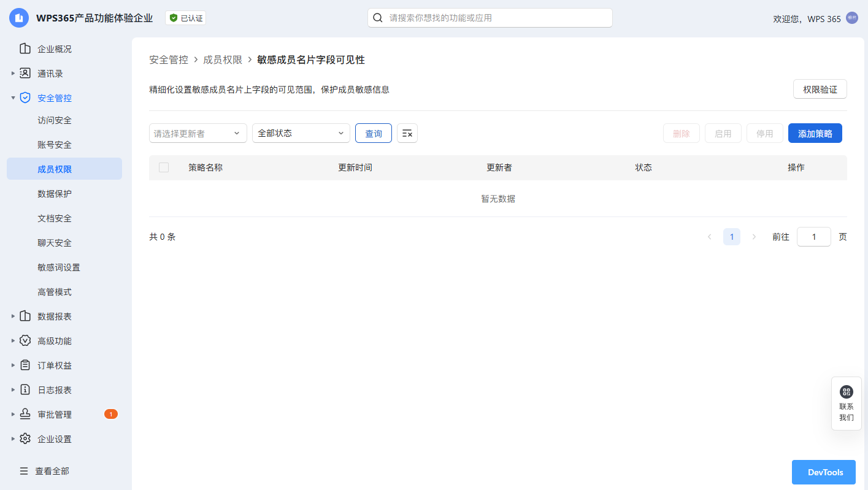
Task: Click the DevTools button
Action: 823,472
